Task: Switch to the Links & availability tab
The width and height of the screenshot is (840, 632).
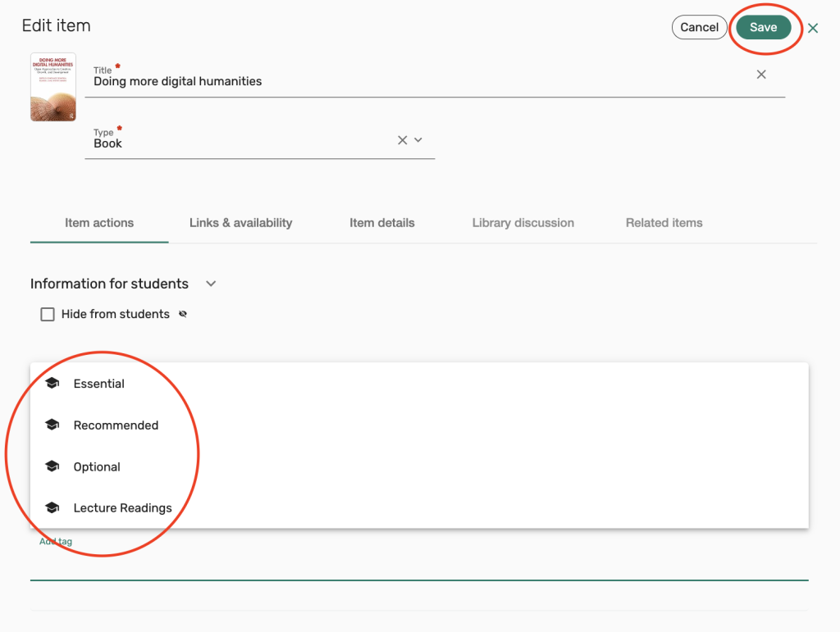Action: (x=240, y=223)
